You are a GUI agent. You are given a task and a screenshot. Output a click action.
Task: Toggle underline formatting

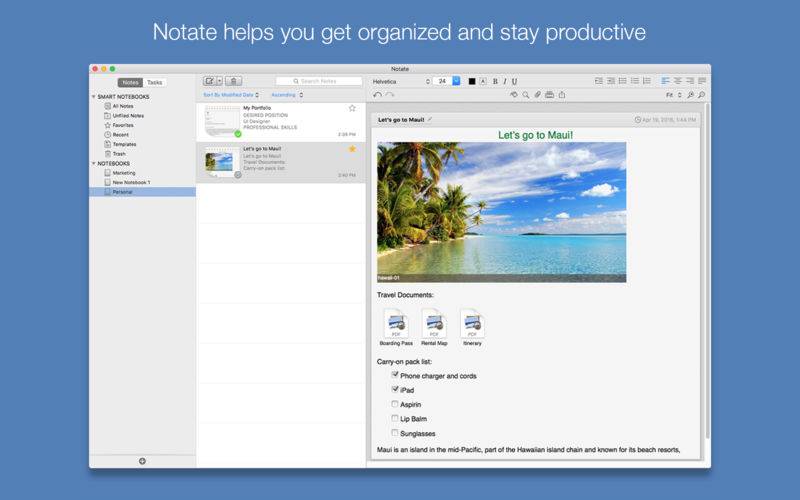pos(514,81)
